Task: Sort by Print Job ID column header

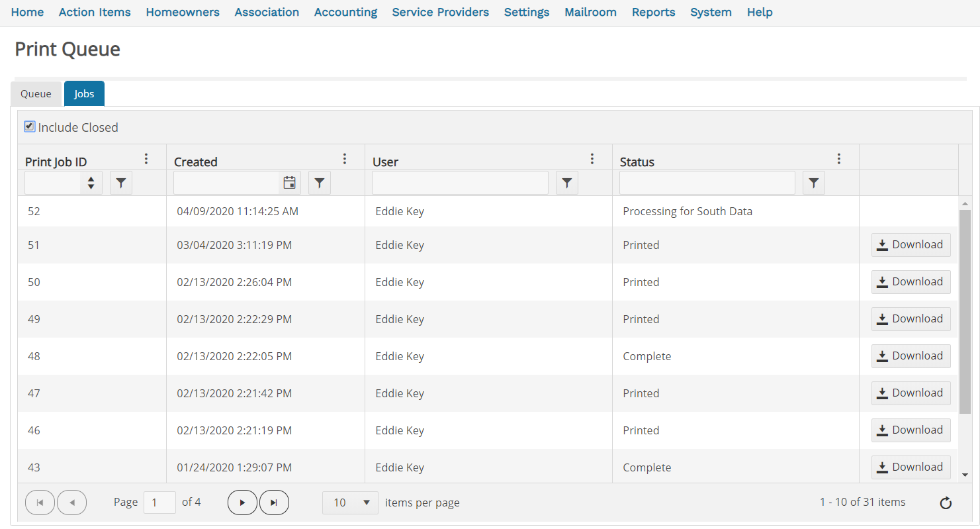Action: click(56, 162)
